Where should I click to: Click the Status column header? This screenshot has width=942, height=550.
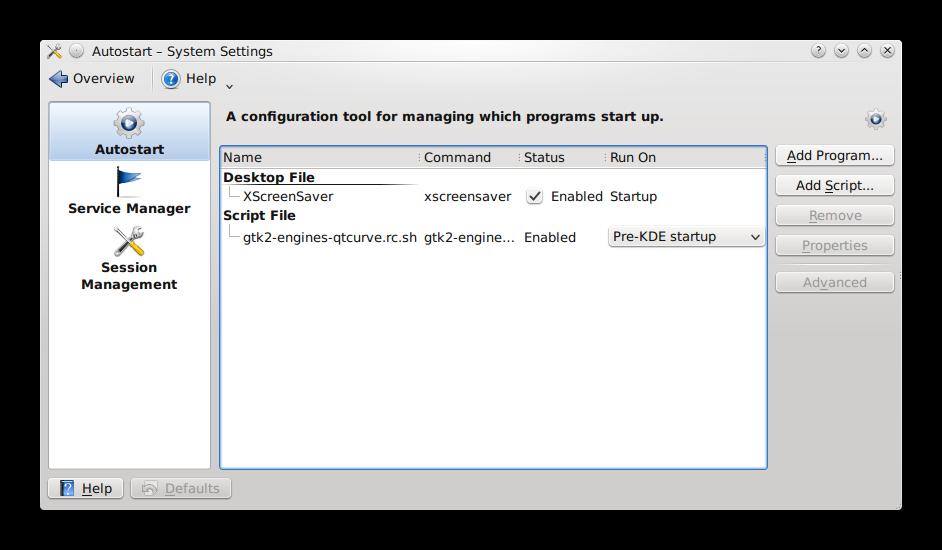561,157
